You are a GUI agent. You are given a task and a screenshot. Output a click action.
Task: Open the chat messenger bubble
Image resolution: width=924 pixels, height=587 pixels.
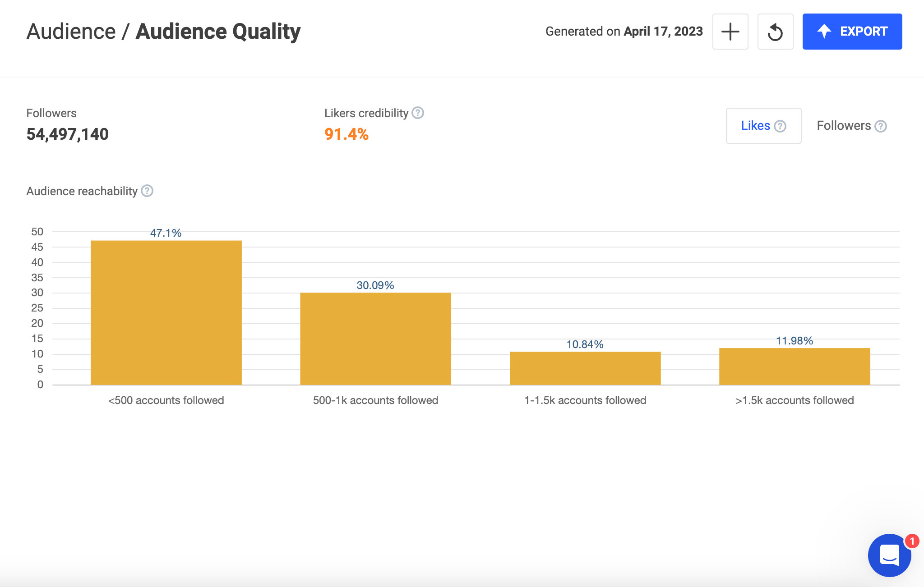click(x=889, y=555)
